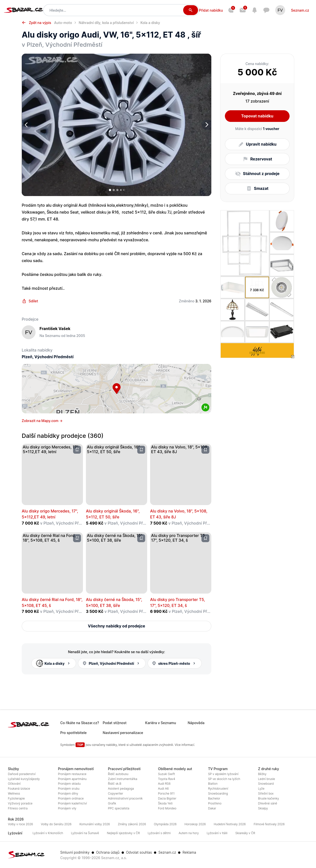Open the mail envelope icon in header
The image size is (316, 868).
point(242,10)
